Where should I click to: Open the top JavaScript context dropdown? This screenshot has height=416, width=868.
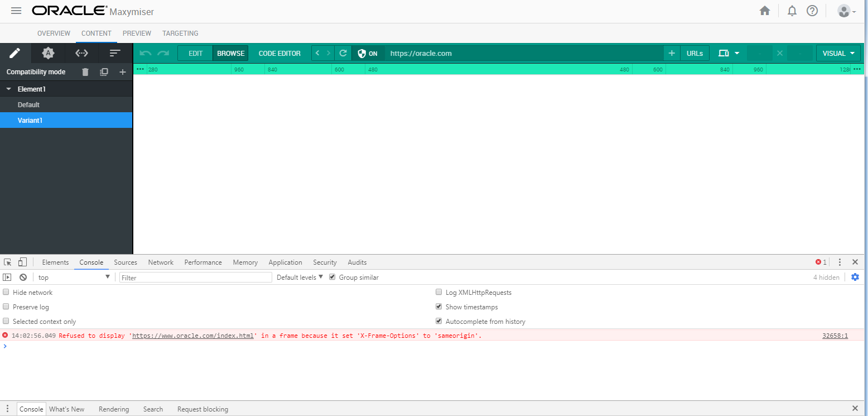74,278
